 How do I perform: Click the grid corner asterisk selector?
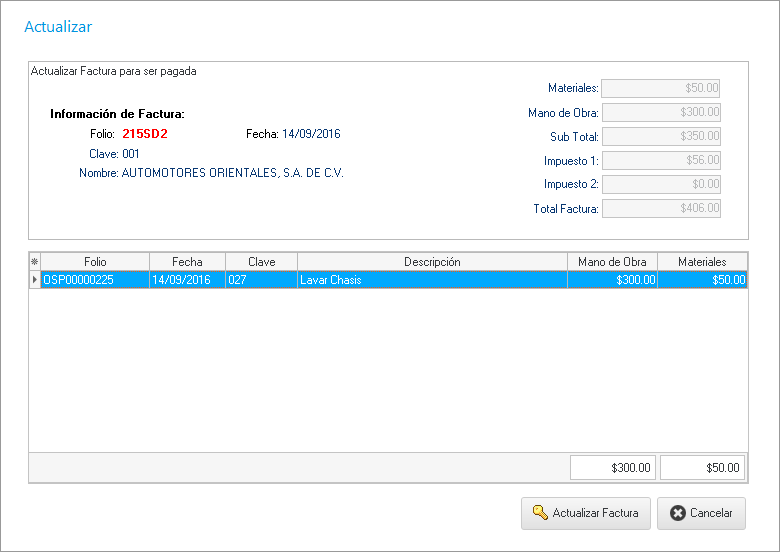(35, 262)
